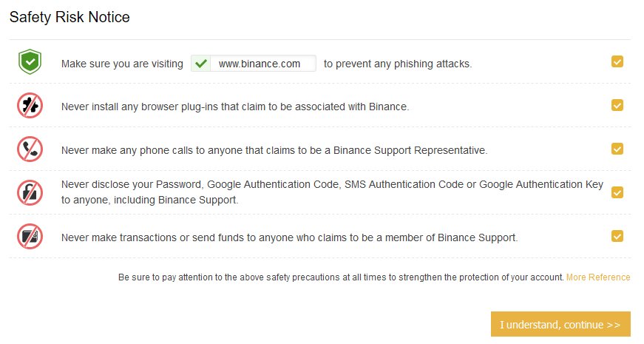
Task: Click the www.binance.com URL field
Action: [260, 64]
